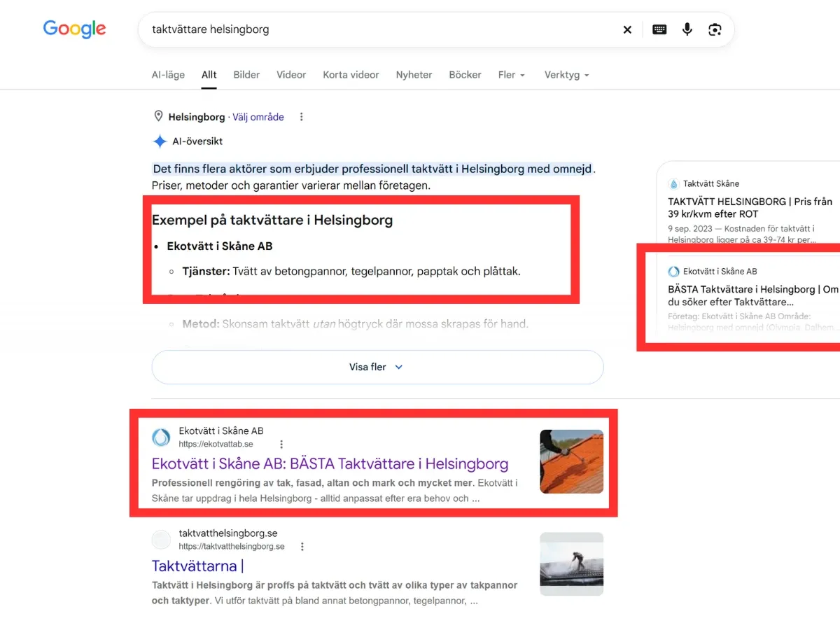The image size is (840, 630).
Task: Click the roof washing thumbnail of Taktvättarna result
Action: [x=571, y=564]
